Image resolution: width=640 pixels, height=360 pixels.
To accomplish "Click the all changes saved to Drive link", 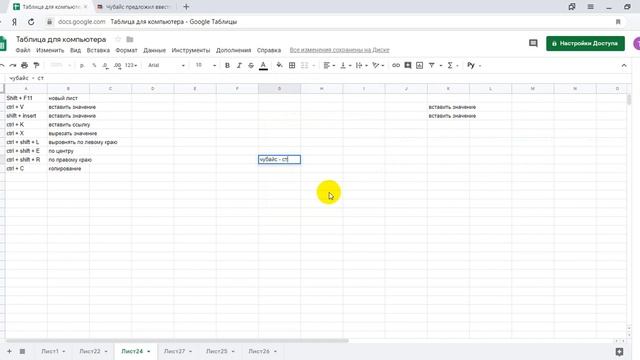I will click(339, 50).
